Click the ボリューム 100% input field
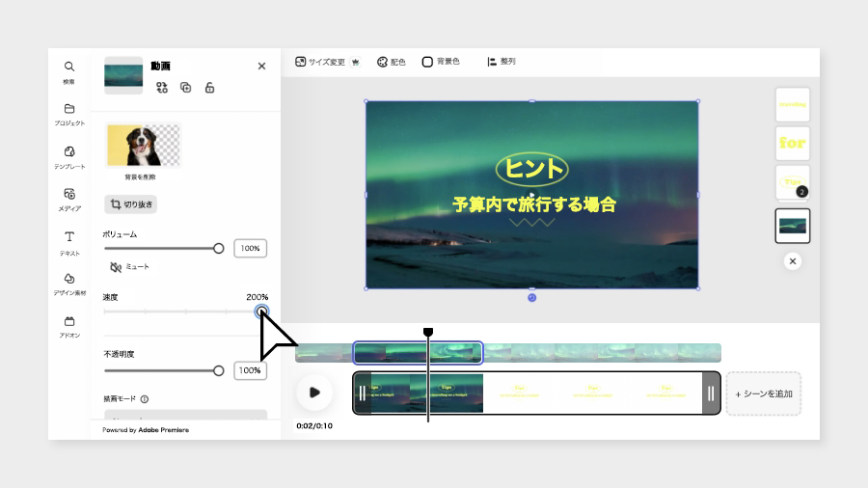Viewport: 868px width, 488px height. click(x=250, y=249)
